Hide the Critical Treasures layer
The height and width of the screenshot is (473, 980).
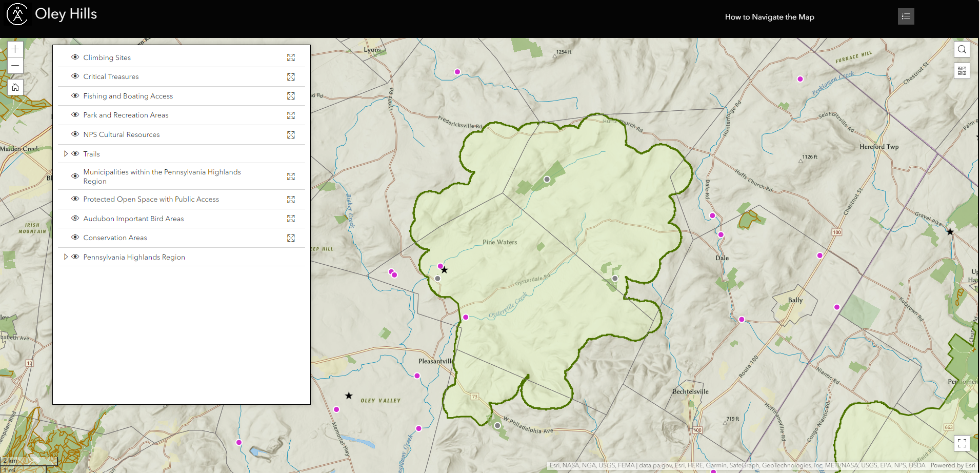click(75, 76)
